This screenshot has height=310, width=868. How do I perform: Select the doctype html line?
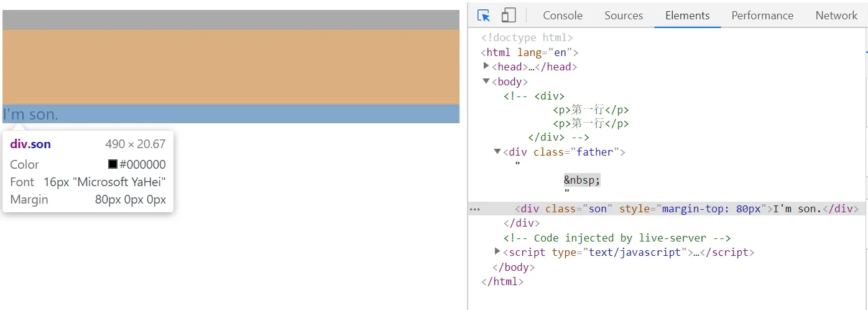(527, 38)
